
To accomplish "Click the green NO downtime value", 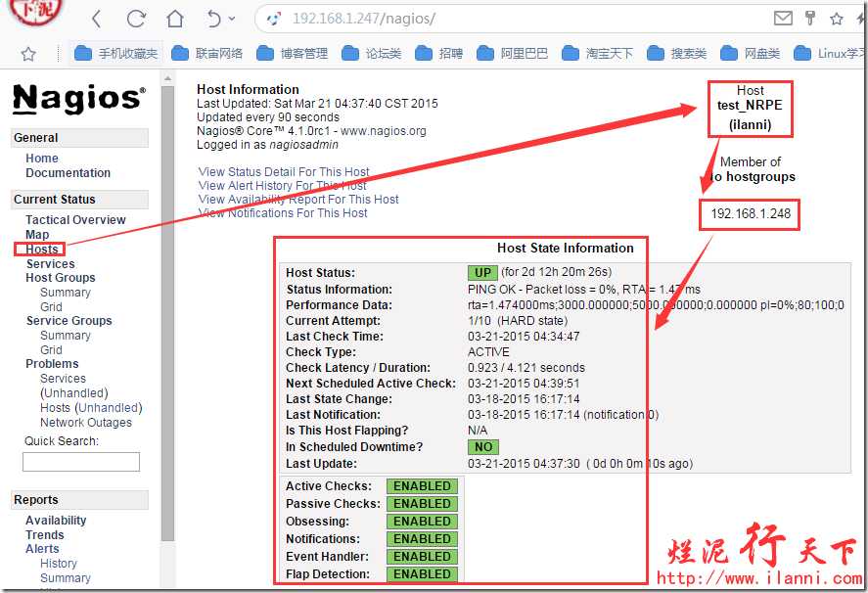I will [x=483, y=447].
